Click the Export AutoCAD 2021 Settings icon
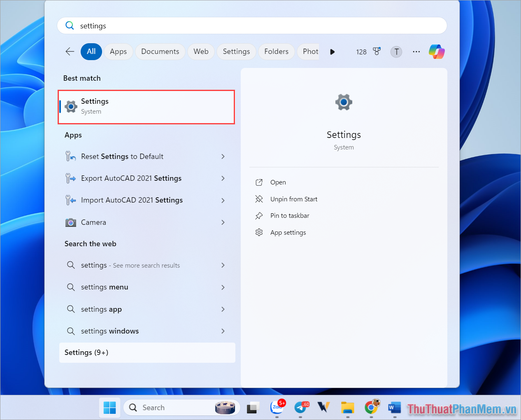The image size is (521, 420). (71, 178)
